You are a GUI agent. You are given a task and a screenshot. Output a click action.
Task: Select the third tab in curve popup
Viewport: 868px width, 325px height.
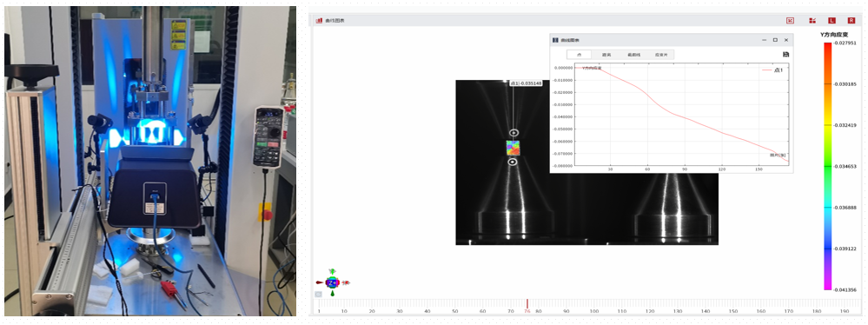point(633,55)
